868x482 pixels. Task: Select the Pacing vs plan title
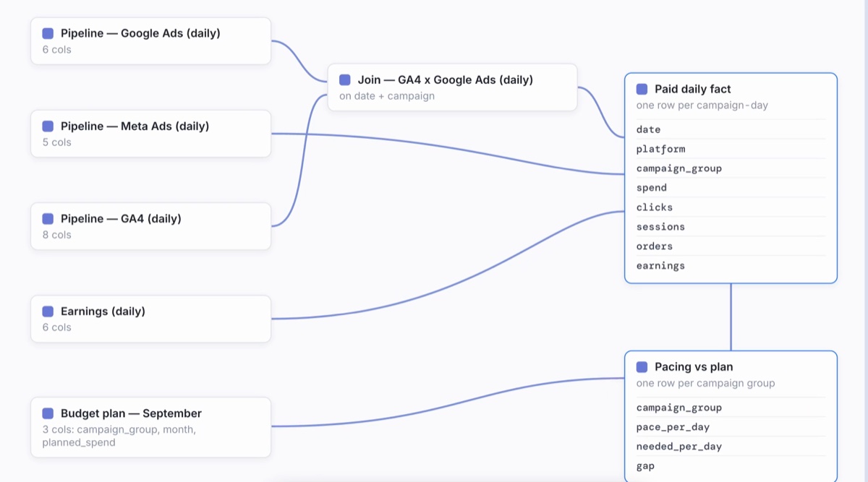pos(694,366)
